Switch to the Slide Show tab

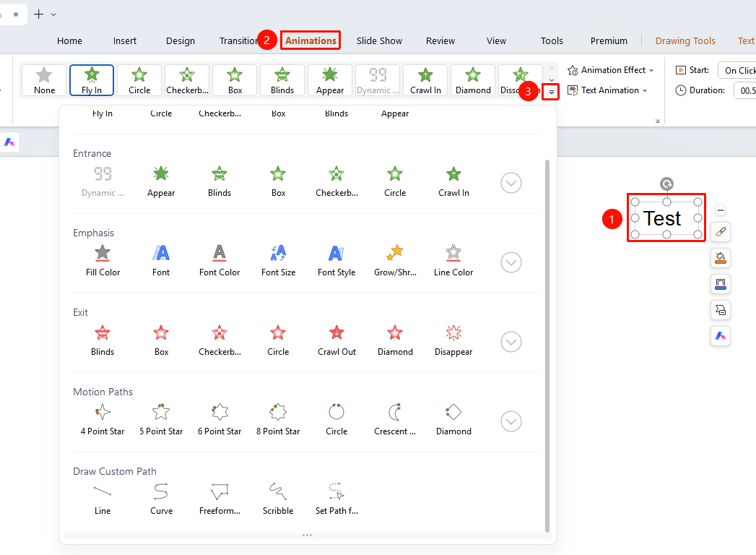[380, 41]
